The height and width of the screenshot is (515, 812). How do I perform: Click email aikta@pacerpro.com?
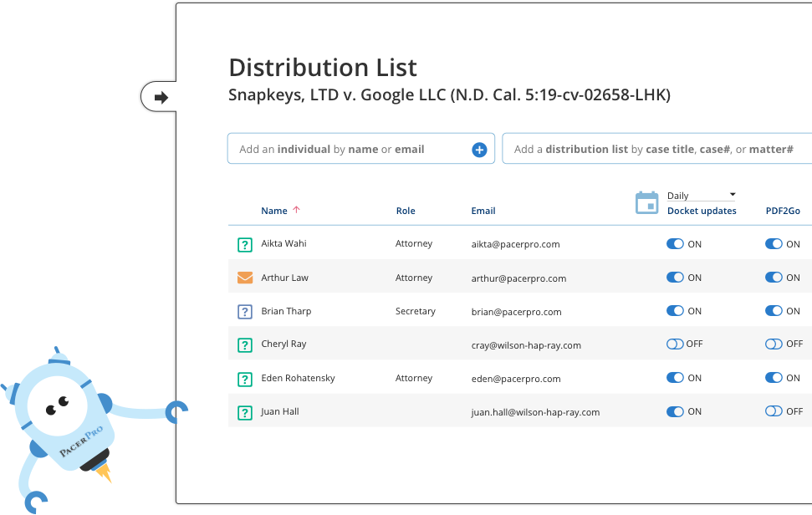coord(515,244)
